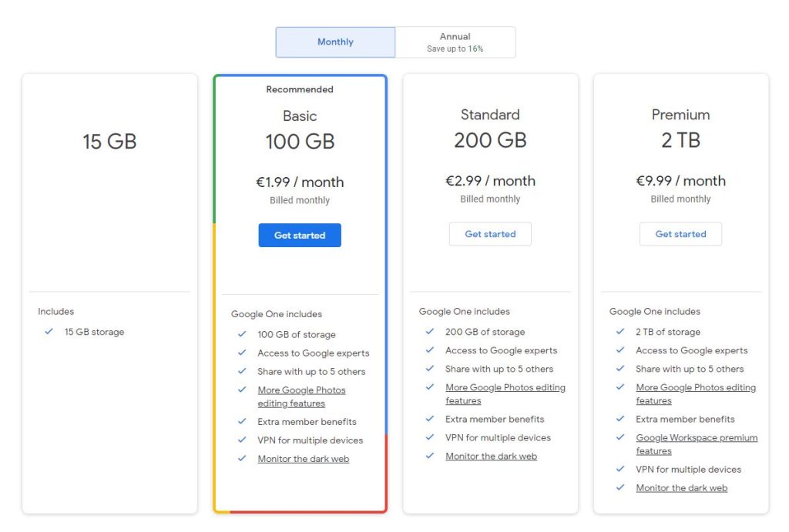789x532 pixels.
Task: Click Get started for Standard 200 GB plan
Action: tap(490, 234)
